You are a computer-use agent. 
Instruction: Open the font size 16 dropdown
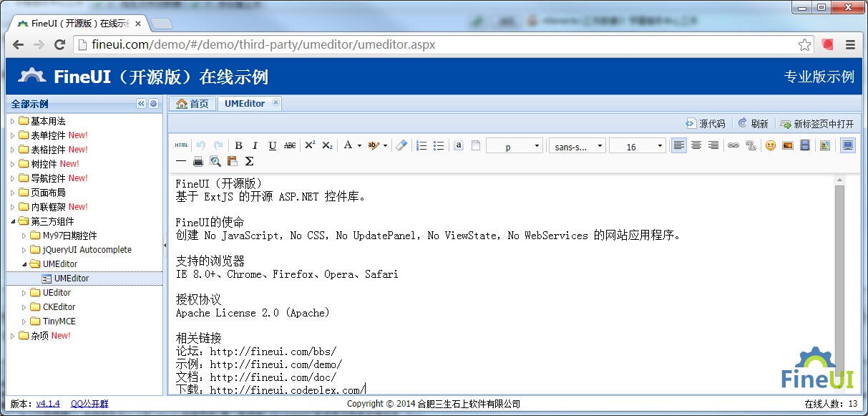click(637, 146)
